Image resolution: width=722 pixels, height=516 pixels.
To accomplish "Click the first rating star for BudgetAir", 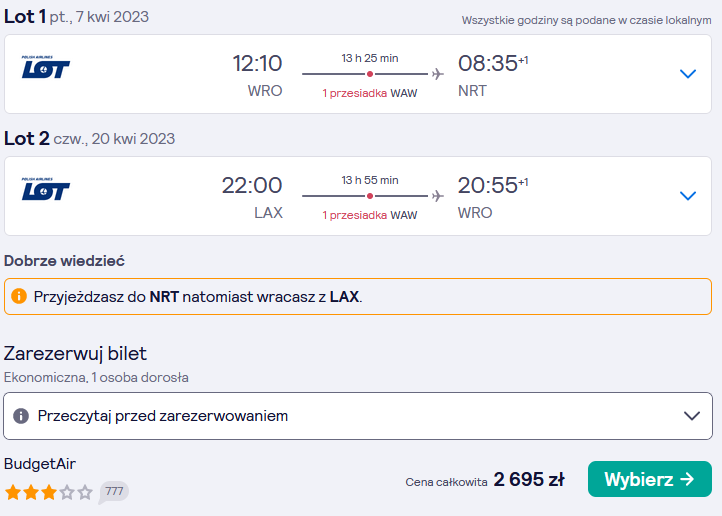I will pyautogui.click(x=13, y=493).
